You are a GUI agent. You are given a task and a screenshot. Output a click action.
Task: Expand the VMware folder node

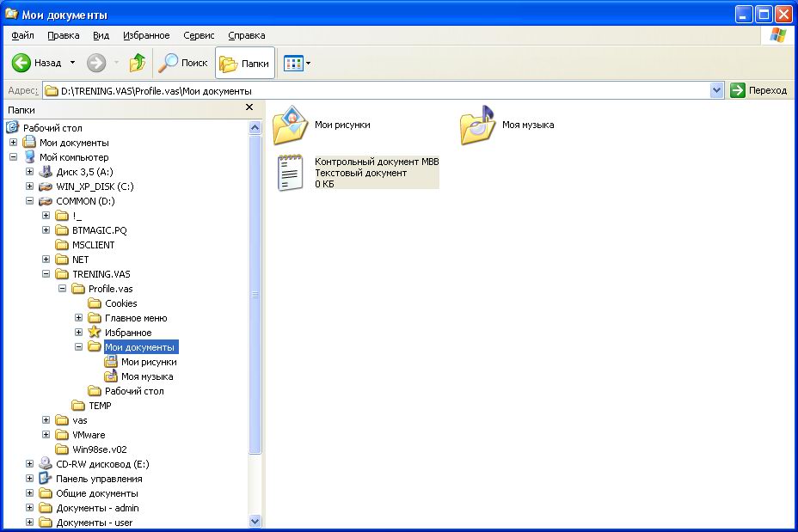46,435
